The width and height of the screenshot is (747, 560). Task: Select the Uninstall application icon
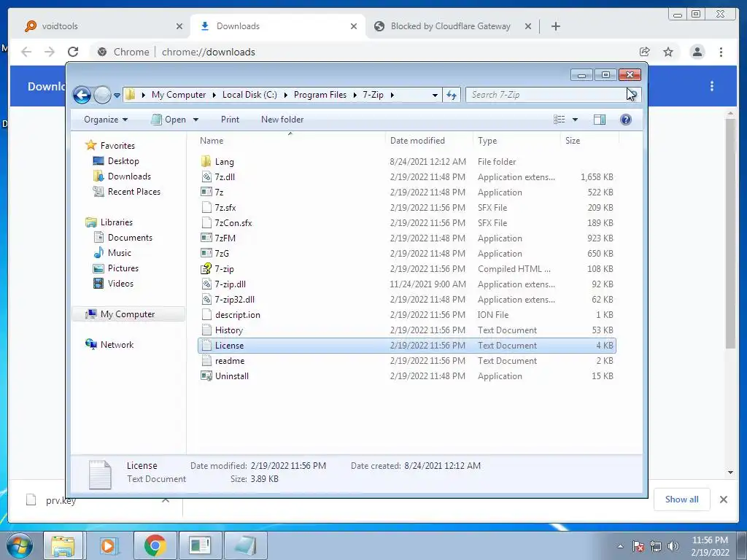coord(206,376)
